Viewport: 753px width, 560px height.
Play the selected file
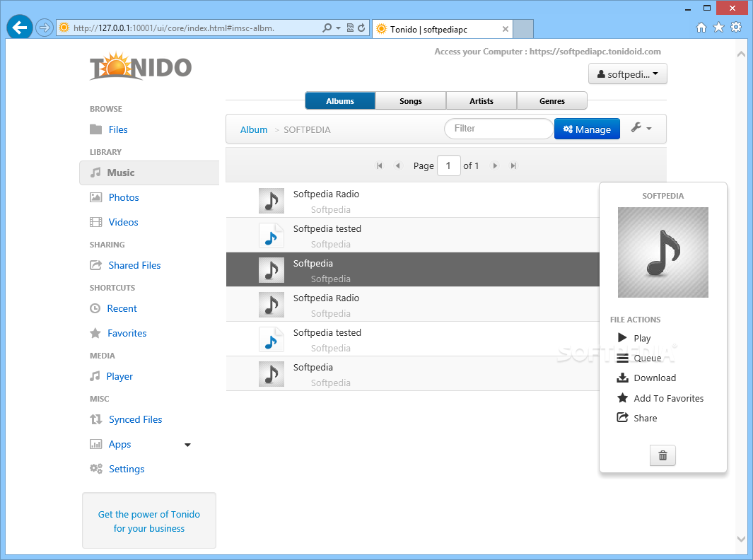coord(634,338)
